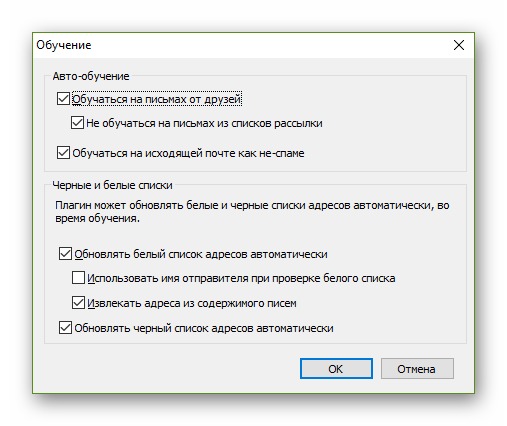The width and height of the screenshot is (507, 426).
Task: Click the label text 'Обучаться на письмах от друзей'
Action: pyautogui.click(x=157, y=99)
